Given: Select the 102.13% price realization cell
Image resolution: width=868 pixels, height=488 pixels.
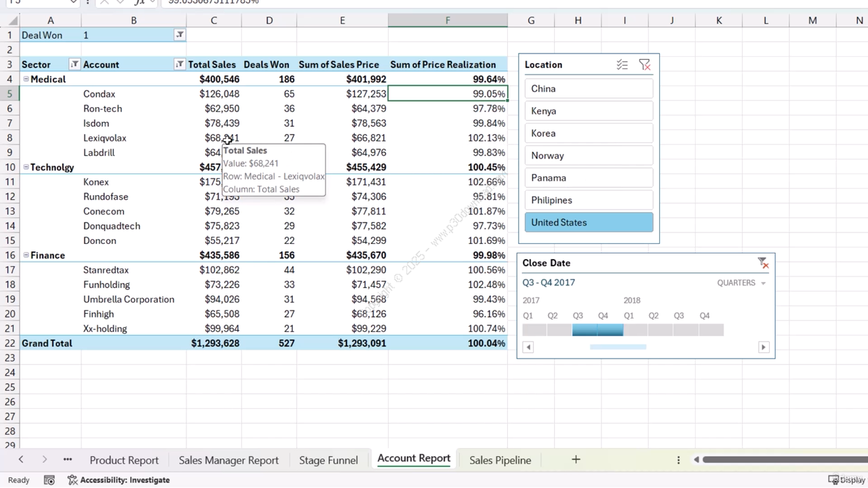Looking at the screenshot, I should [x=448, y=138].
